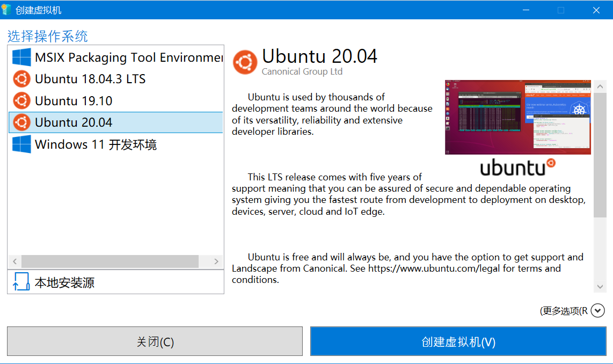Select the Windows logo icon beside MSIX entry
613x364 pixels.
(x=20, y=57)
